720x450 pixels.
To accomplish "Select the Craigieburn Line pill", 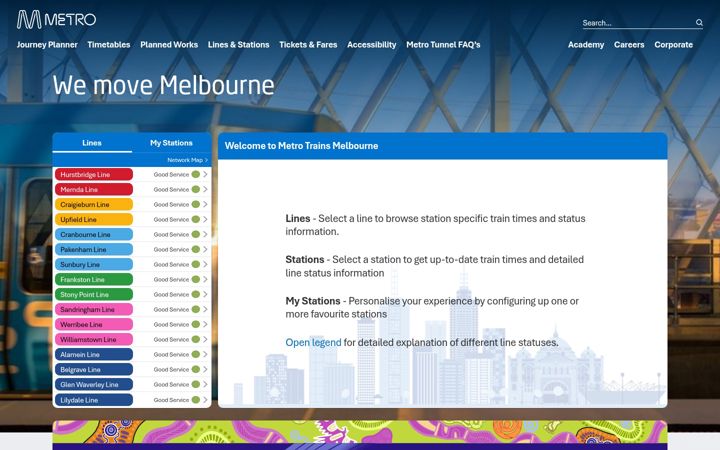I will tap(94, 204).
